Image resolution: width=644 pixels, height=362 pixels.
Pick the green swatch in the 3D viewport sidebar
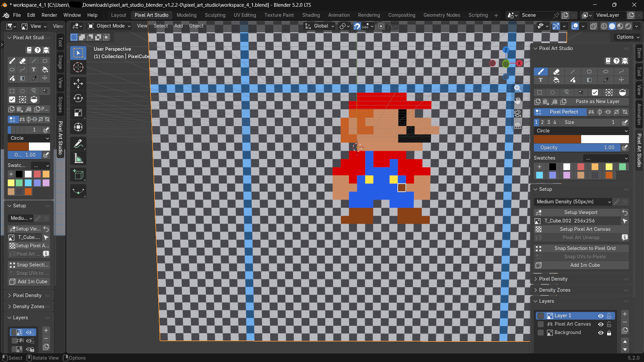tap(622, 167)
